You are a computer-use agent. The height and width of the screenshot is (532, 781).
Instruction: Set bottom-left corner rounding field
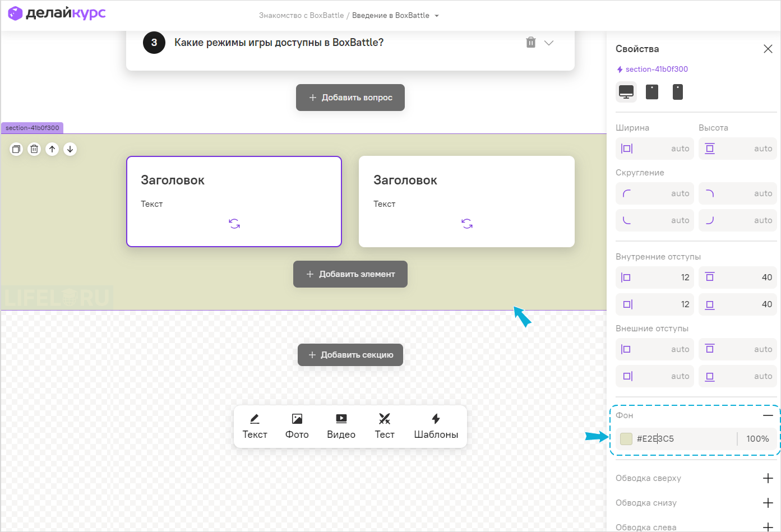tap(655, 220)
